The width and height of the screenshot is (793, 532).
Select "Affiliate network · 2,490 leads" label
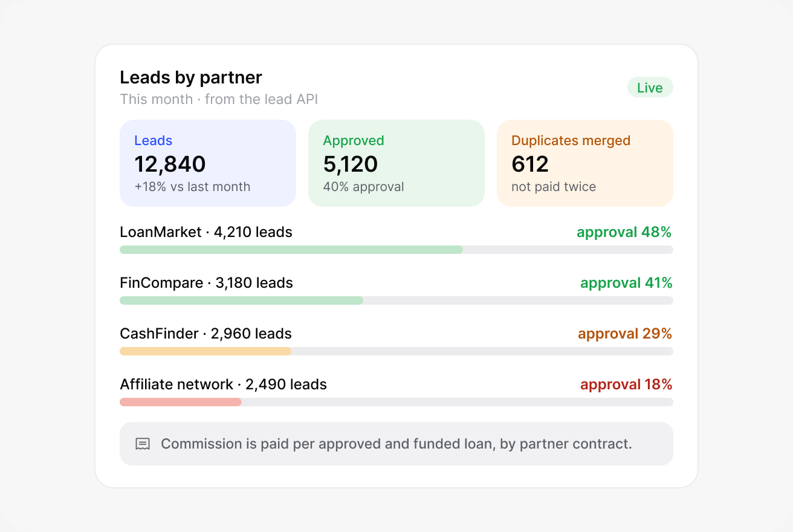[224, 384]
